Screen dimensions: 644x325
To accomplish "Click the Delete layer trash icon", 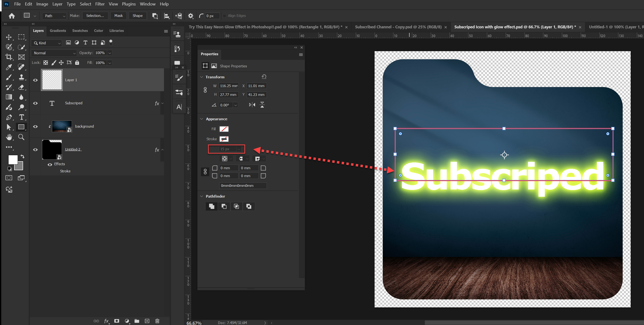I will click(157, 321).
